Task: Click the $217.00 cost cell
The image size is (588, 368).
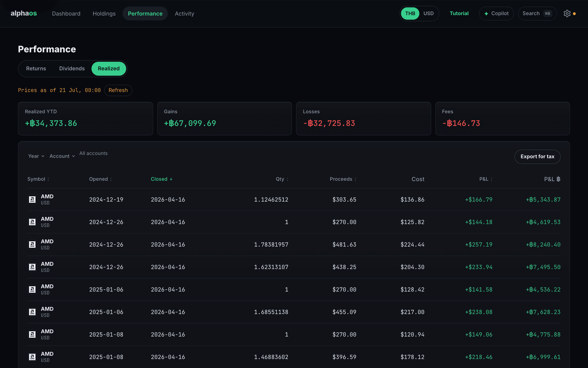Action: coord(412,312)
